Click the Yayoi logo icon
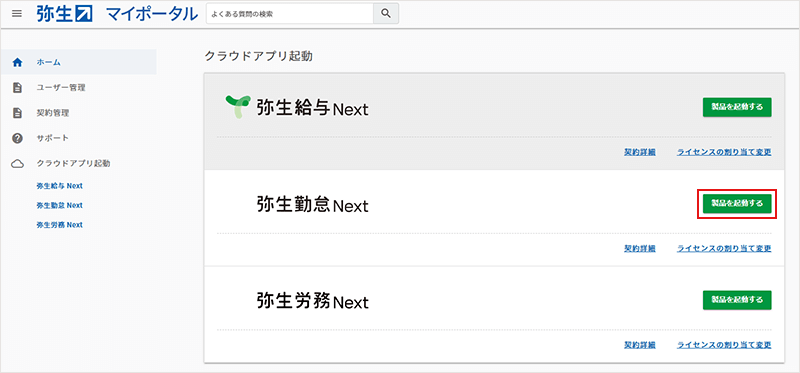This screenshot has height=373, width=800. [64, 14]
